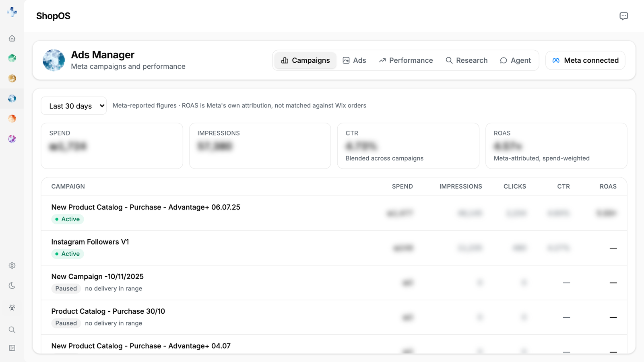This screenshot has height=362, width=644.
Task: Open the Home icon in sidebar
Action: (x=12, y=38)
